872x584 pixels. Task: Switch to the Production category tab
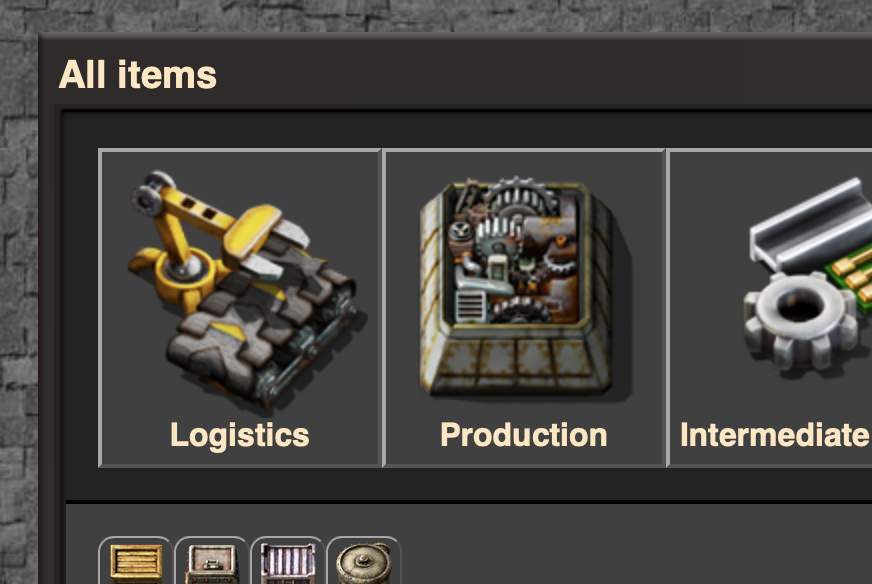point(524,308)
